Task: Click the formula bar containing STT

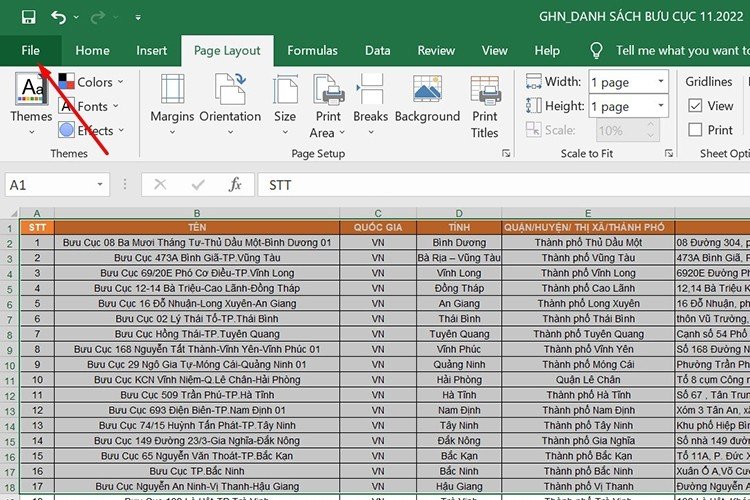Action: 503,185
